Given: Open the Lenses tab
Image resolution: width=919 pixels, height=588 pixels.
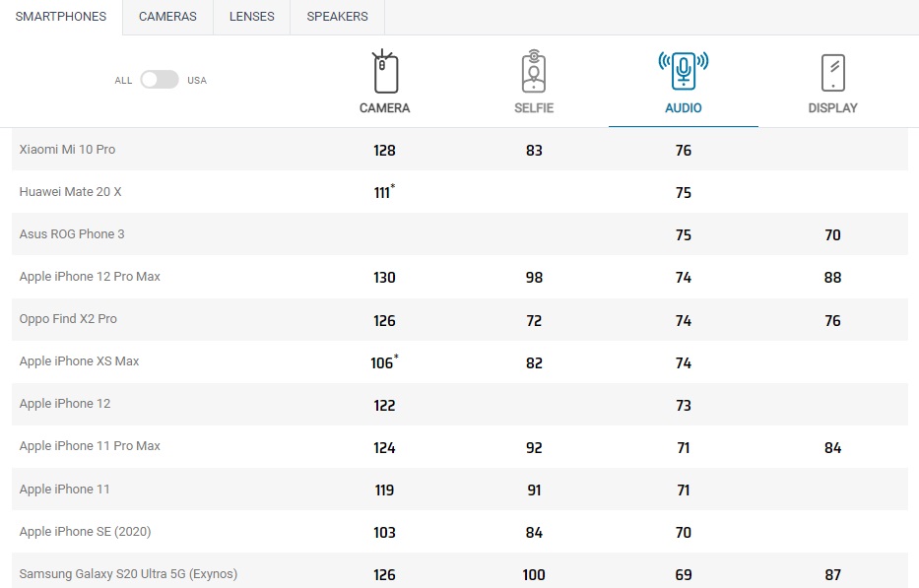Looking at the screenshot, I should pyautogui.click(x=252, y=17).
